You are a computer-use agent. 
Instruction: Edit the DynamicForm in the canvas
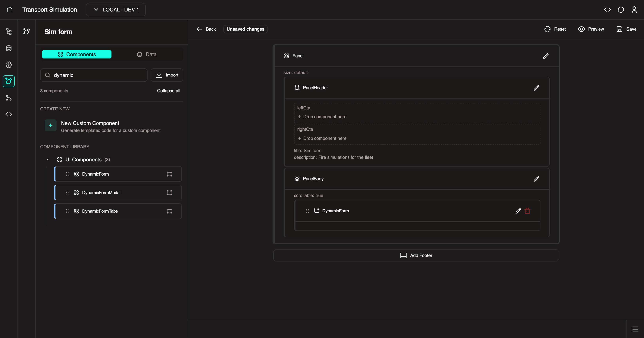(x=518, y=211)
